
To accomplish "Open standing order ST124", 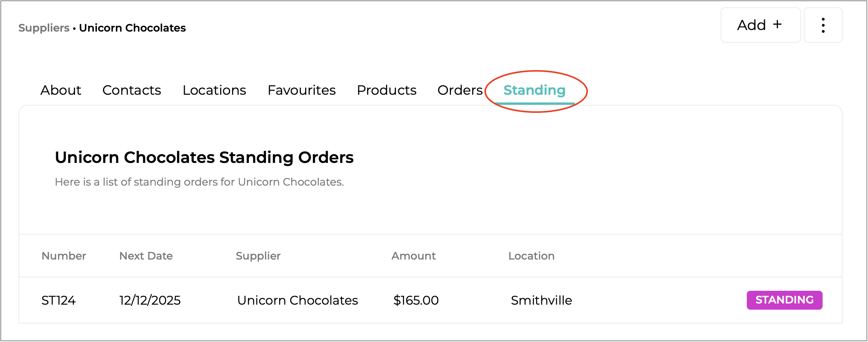I will point(58,300).
